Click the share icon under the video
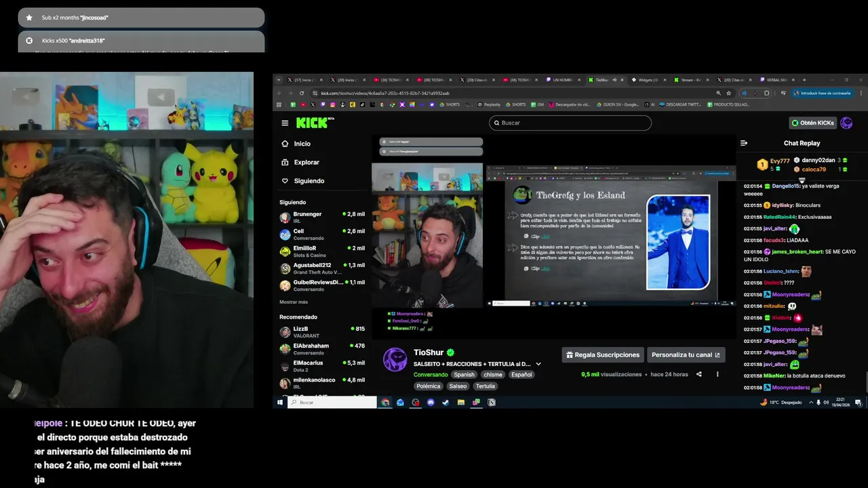868x488 pixels. tap(699, 374)
